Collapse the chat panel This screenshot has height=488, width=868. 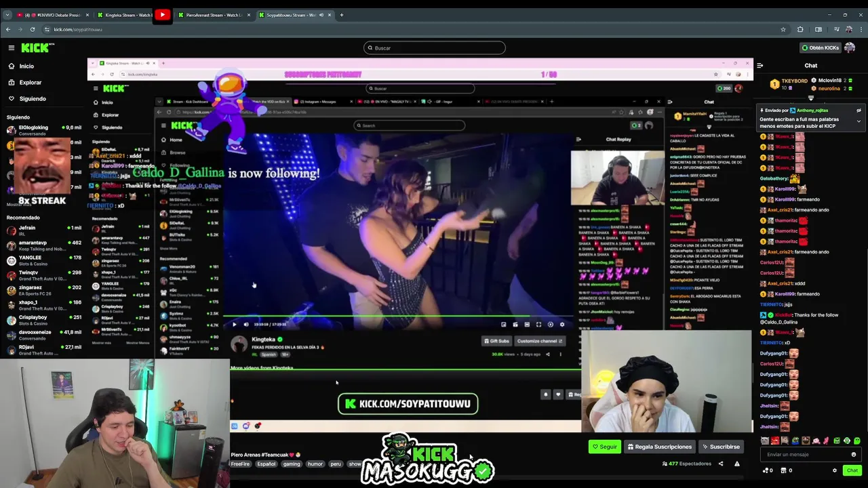coord(759,66)
